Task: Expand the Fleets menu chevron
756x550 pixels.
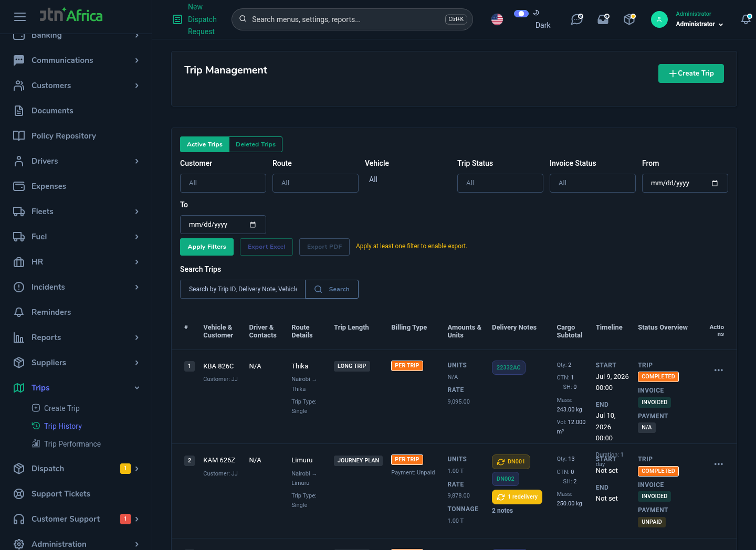Action: (x=137, y=211)
